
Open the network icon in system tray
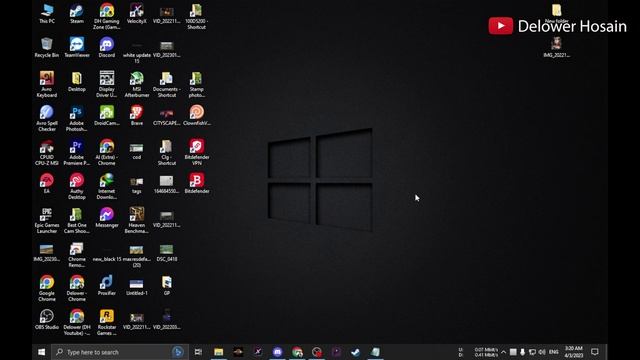pos(532,352)
